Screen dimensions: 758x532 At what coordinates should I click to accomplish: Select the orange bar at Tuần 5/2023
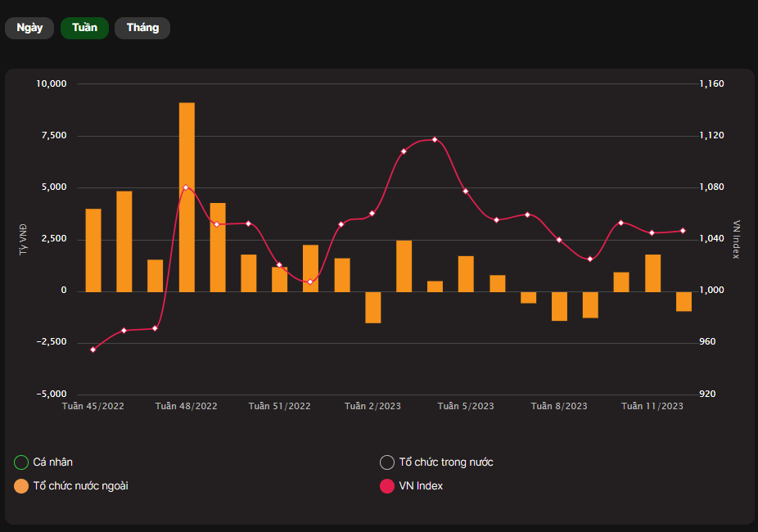466,273
